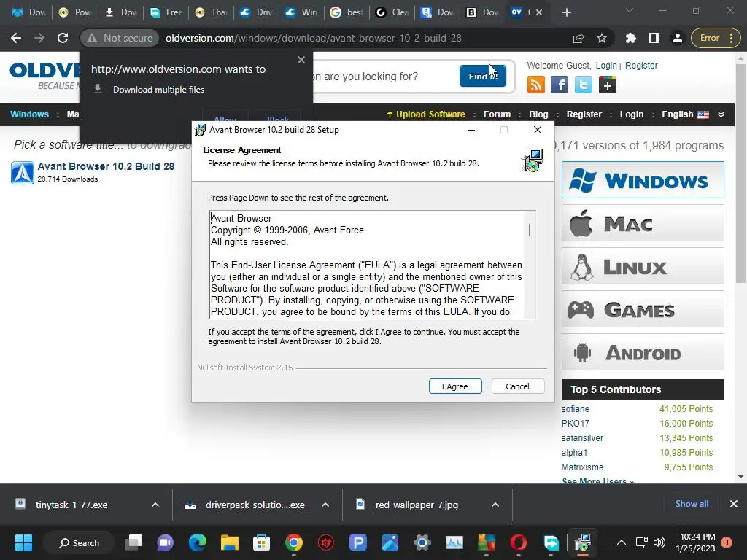The width and height of the screenshot is (747, 560).
Task: Select the Games platform banner
Action: point(643,309)
